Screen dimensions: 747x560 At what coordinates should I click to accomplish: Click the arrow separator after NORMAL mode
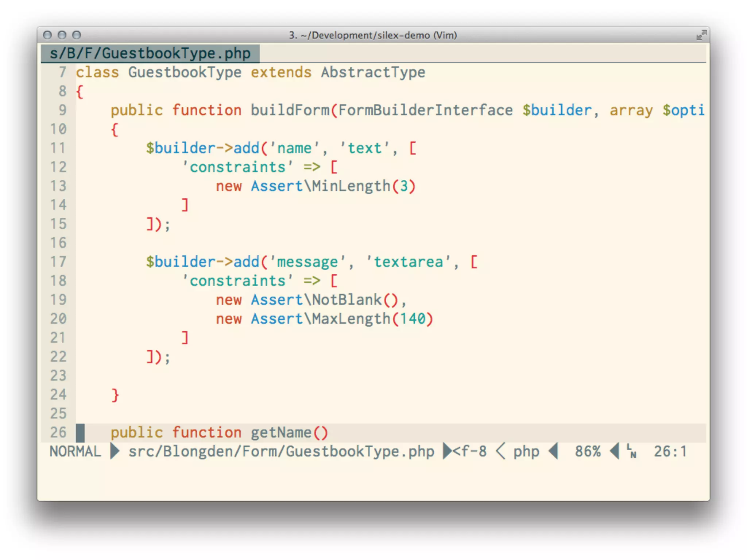tap(115, 451)
